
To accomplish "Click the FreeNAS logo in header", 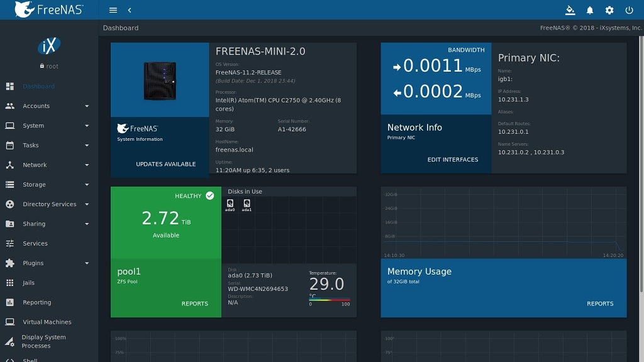I will coord(49,9).
